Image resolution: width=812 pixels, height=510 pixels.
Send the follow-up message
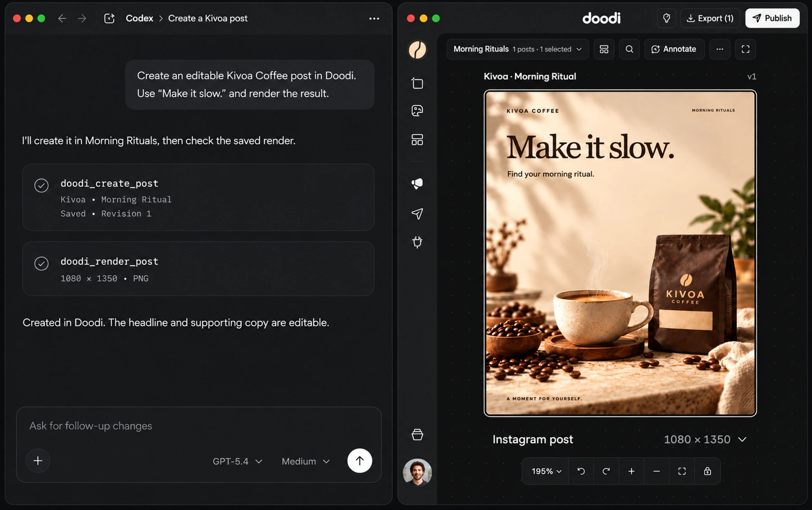click(x=360, y=460)
